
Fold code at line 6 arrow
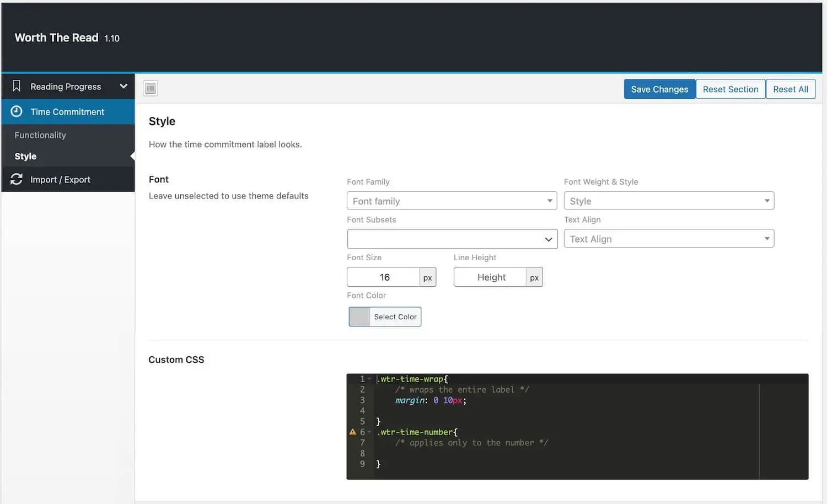pos(370,432)
